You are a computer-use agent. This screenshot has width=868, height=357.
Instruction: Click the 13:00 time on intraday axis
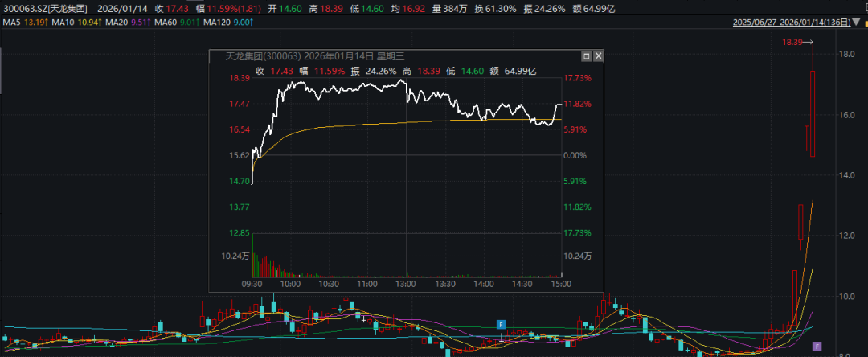tap(406, 284)
